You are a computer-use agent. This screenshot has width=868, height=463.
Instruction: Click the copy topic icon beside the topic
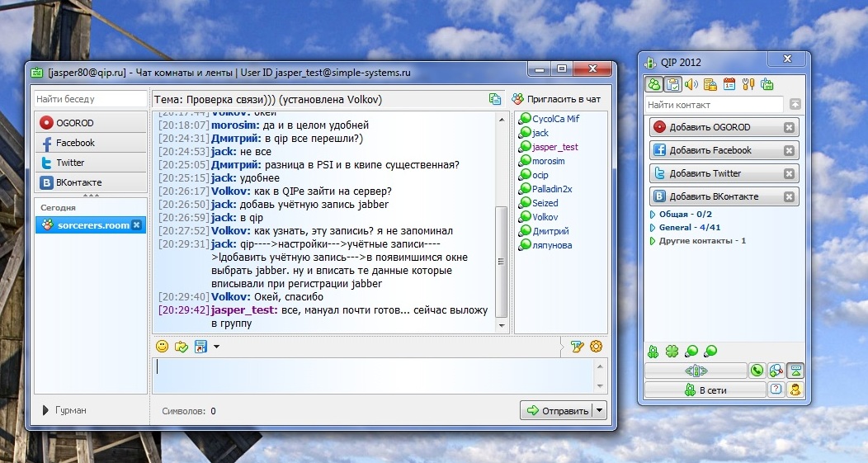495,99
